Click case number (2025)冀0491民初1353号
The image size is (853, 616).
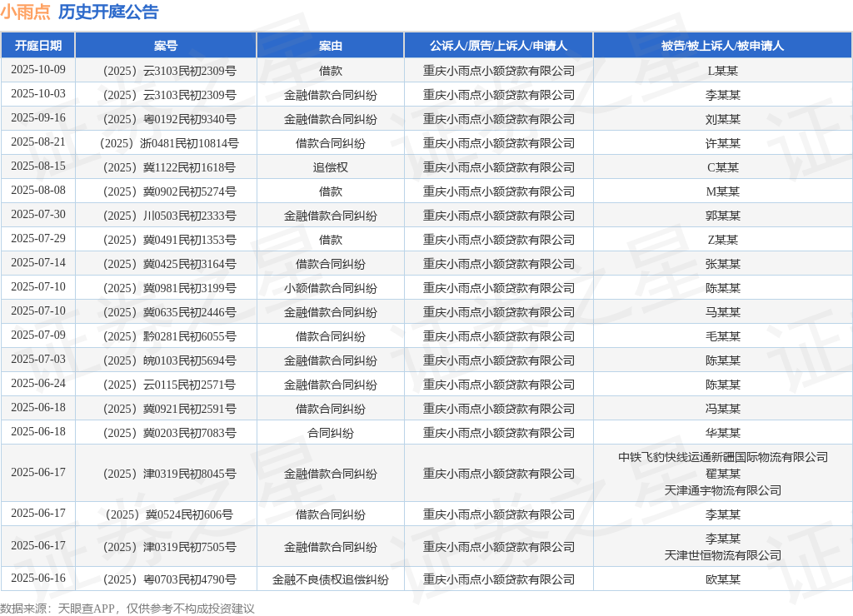click(169, 240)
